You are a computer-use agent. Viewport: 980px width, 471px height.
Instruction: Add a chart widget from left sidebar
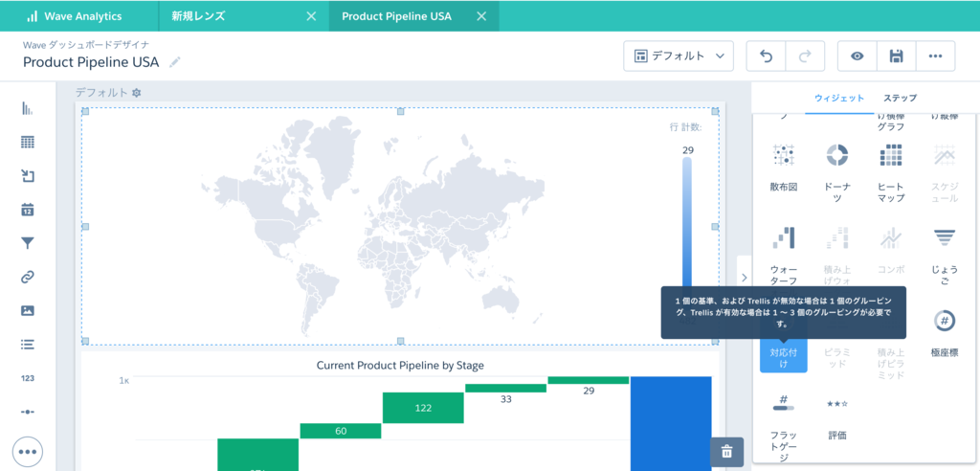[28, 109]
